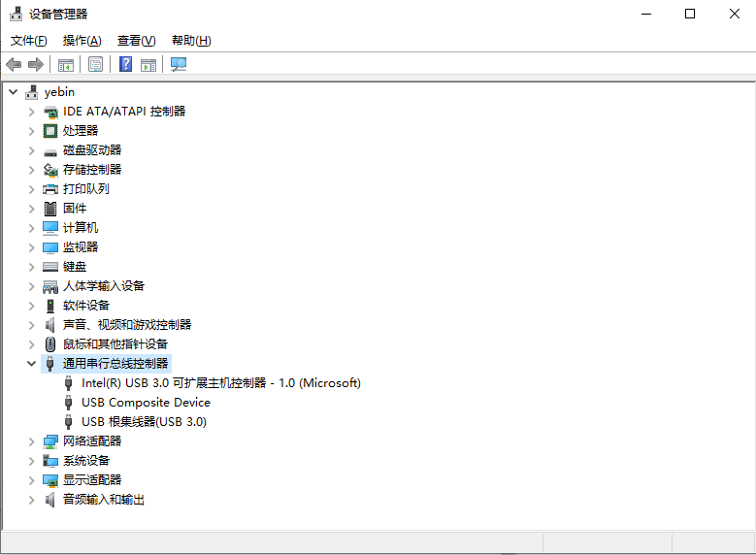
Task: Select Intel(R) USB 3.0 host controller entry
Action: [220, 383]
